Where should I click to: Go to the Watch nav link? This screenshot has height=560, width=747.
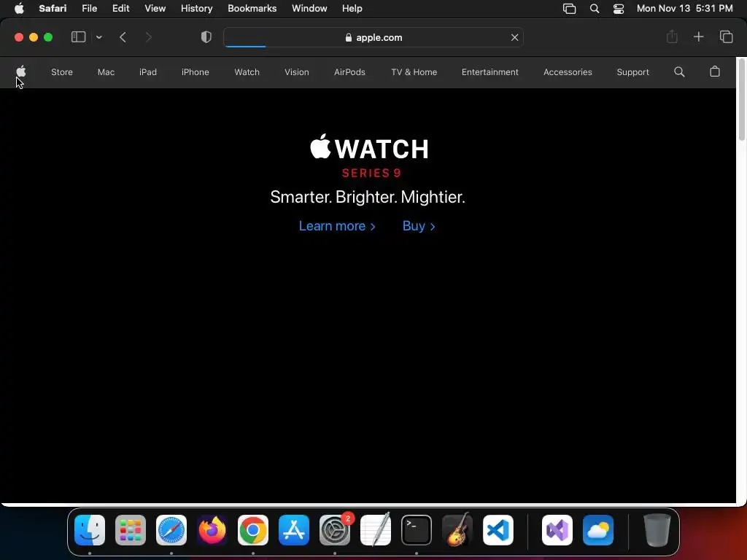pyautogui.click(x=247, y=72)
